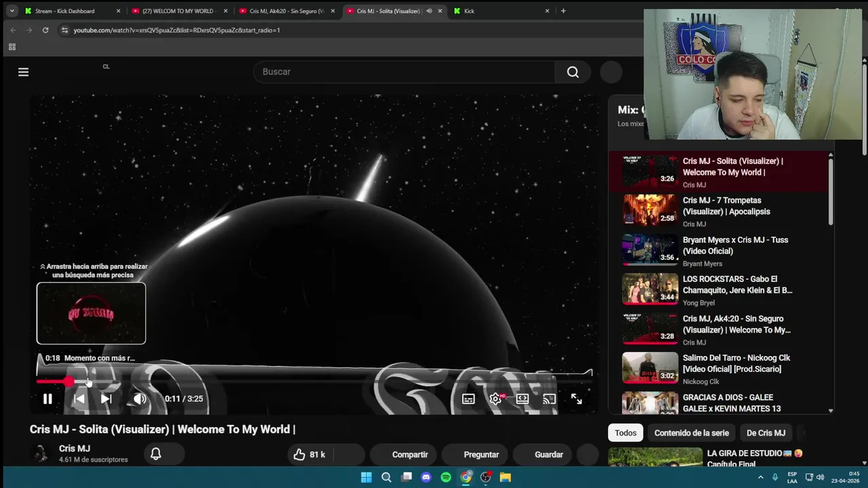Open the YouTube hamburger guide menu
868x488 pixels.
click(x=23, y=72)
